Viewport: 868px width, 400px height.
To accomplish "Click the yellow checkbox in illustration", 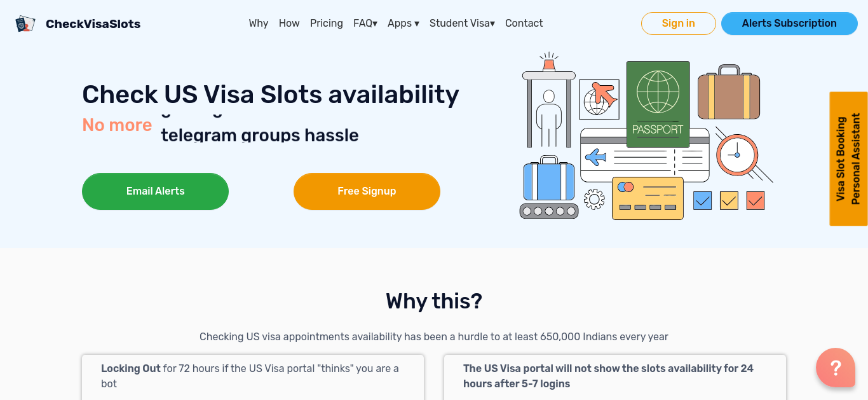I will pos(729,201).
